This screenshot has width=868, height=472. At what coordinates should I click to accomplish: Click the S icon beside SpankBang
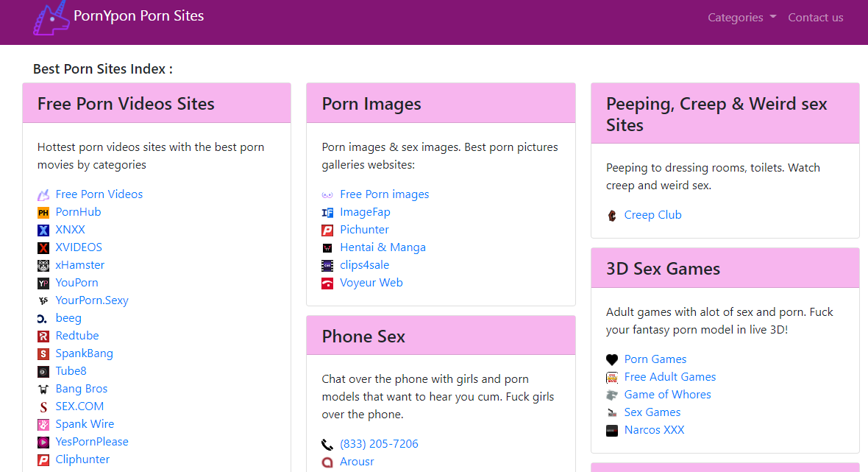[x=43, y=353]
